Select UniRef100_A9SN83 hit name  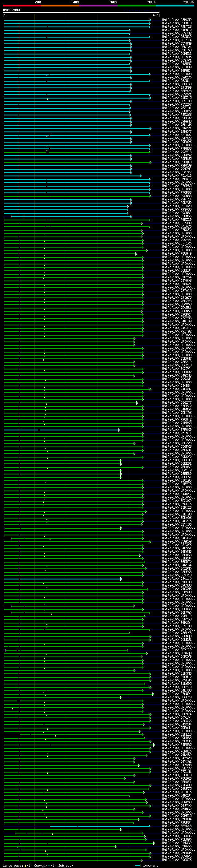pos(177,196)
